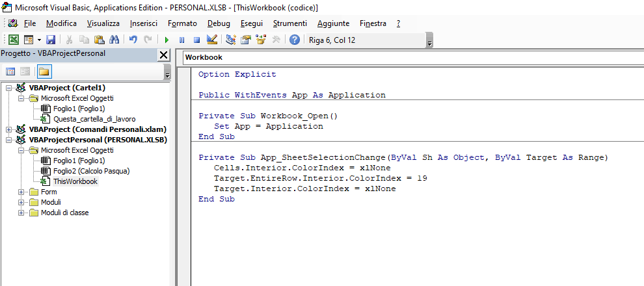644x286 pixels.
Task: Click the Reset stop icon
Action: click(196, 40)
